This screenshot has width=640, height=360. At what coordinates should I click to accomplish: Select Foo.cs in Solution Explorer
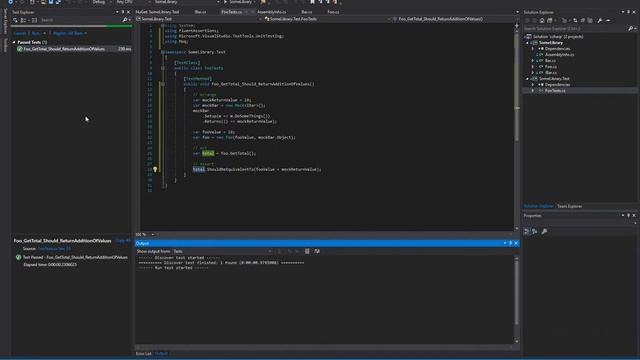pos(551,67)
